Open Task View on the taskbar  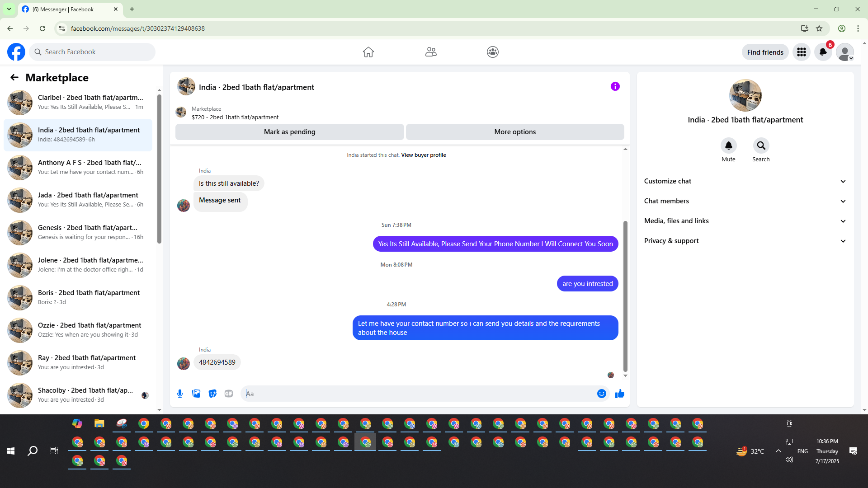click(x=54, y=451)
